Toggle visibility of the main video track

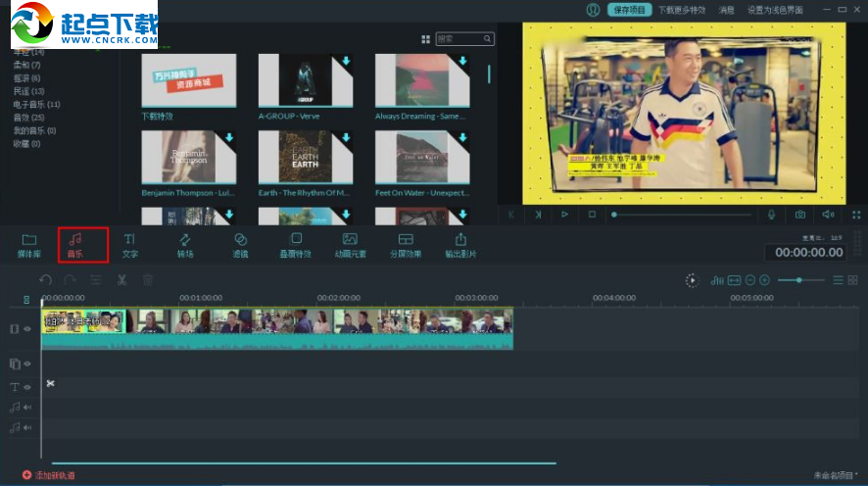(x=27, y=329)
